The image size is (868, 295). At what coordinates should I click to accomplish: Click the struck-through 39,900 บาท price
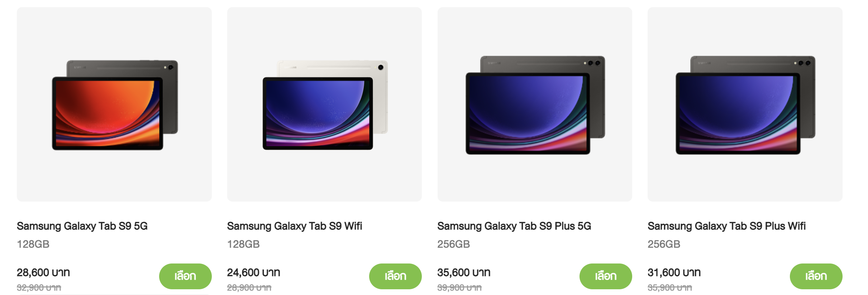(x=459, y=287)
